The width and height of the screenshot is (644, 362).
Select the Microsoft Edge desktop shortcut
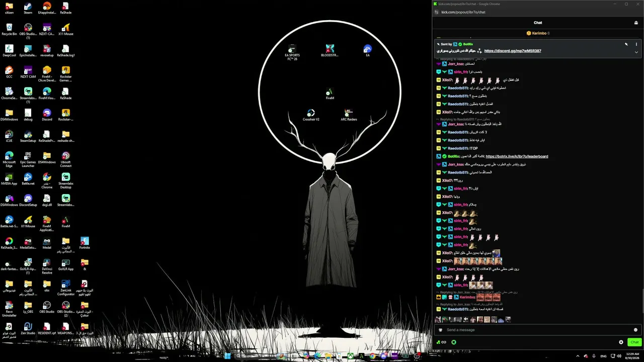pyautogui.click(x=9, y=159)
